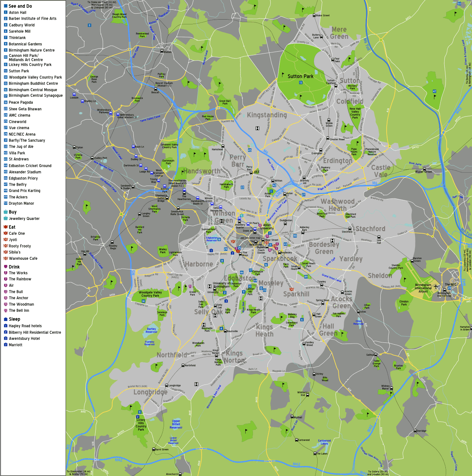Click the number 13 marker in Sutton Park
The height and width of the screenshot is (476, 472).
(301, 83)
